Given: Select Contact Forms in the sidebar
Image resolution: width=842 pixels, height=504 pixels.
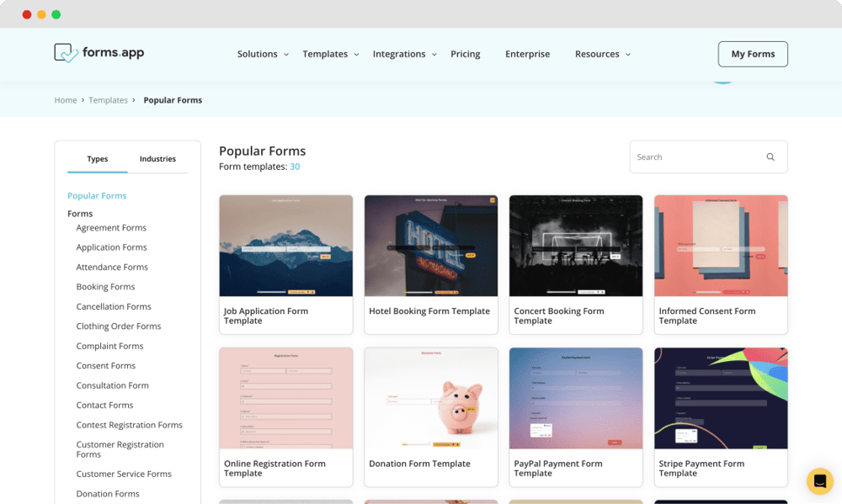Looking at the screenshot, I should 104,406.
